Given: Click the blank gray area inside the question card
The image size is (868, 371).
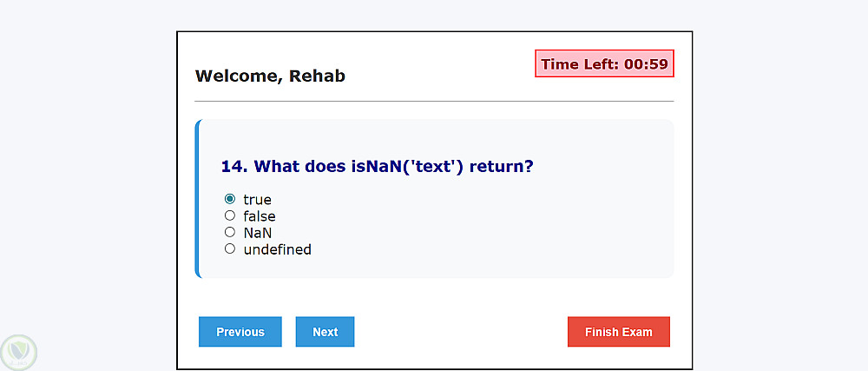Looking at the screenshot, I should 521,226.
